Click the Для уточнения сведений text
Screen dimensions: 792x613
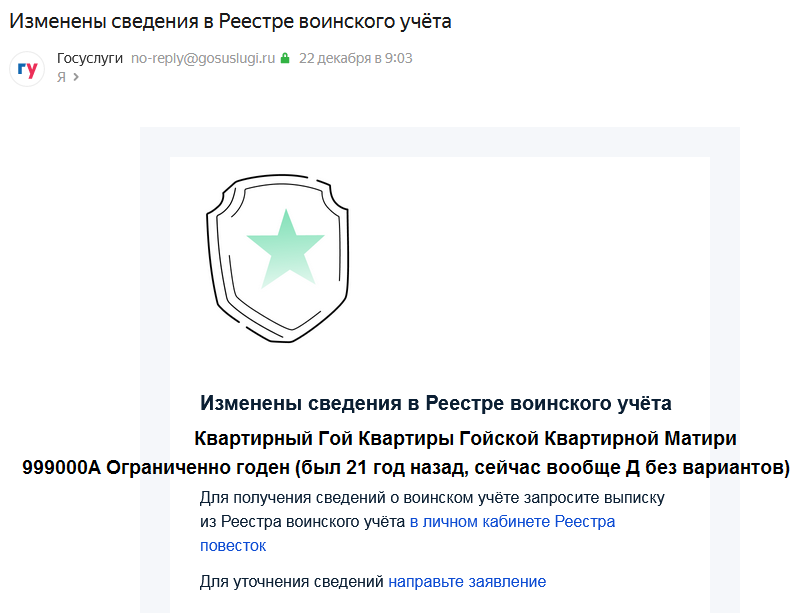coord(292,581)
